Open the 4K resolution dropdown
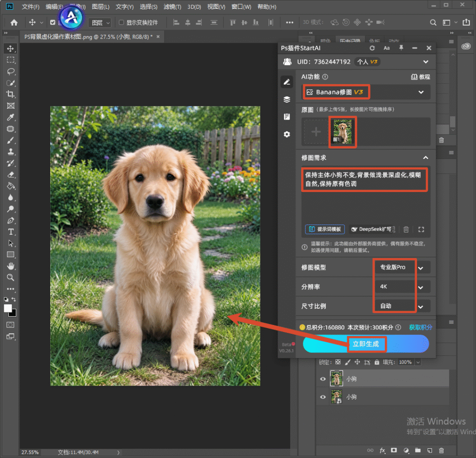Viewport: 476px width, 458px height. 402,287
